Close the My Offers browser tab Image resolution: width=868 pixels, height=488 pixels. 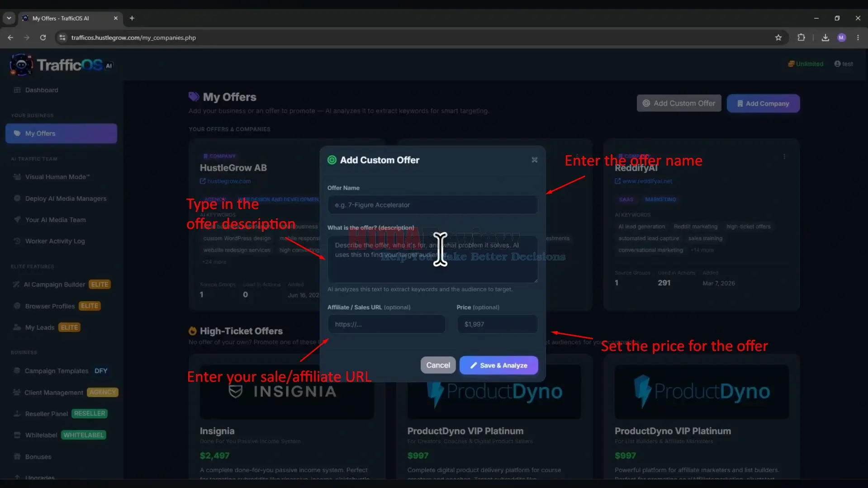click(115, 18)
